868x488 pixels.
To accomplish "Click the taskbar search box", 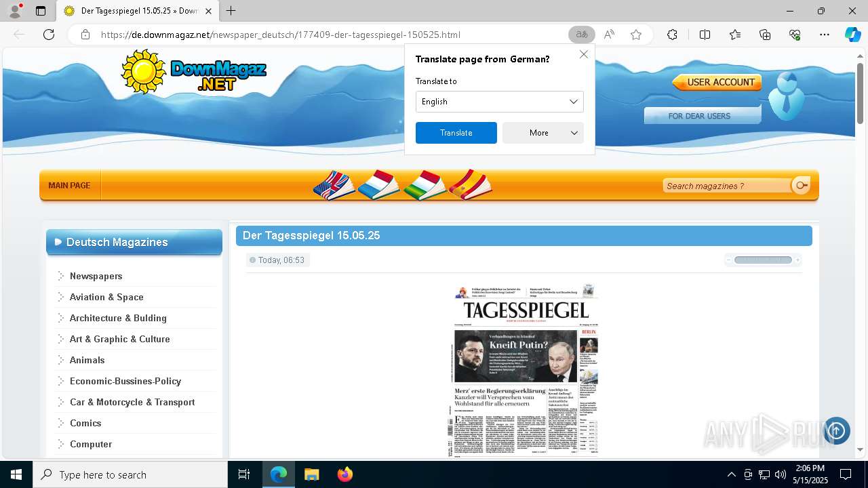I will pyautogui.click(x=130, y=474).
